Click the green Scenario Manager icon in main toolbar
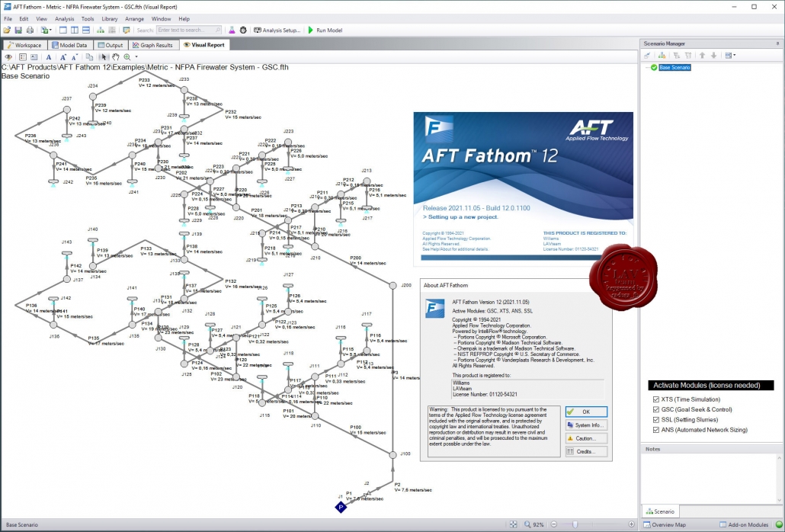 click(101, 30)
